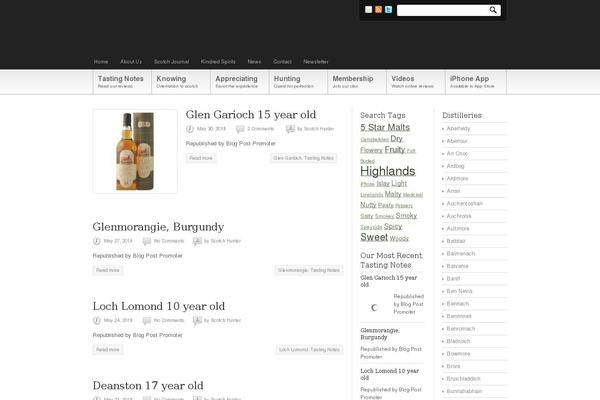Click the clock icon on Loch Lomond post

[x=96, y=320]
